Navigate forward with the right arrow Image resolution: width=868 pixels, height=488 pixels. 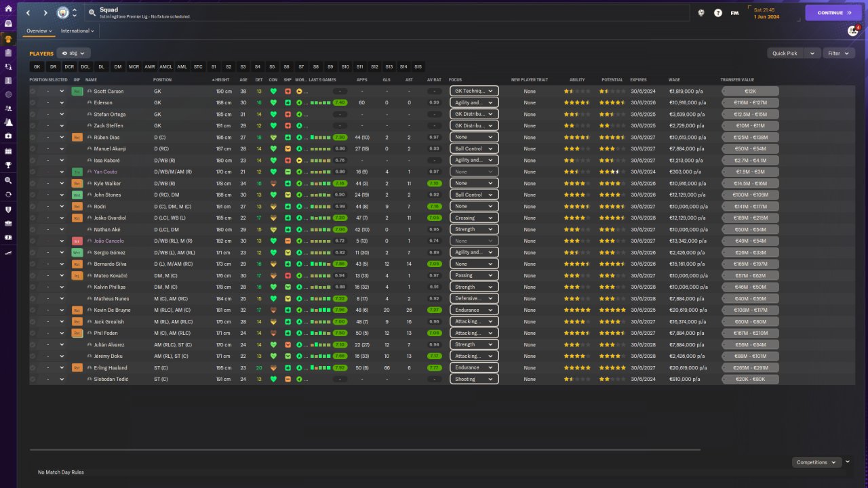coord(45,13)
